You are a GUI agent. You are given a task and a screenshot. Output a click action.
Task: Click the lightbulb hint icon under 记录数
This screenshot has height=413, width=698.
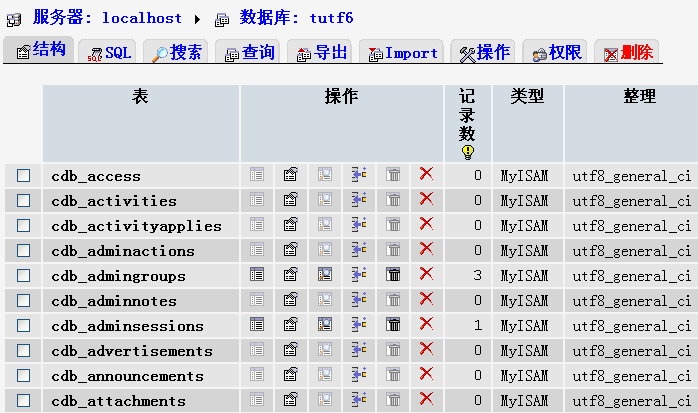click(x=467, y=152)
